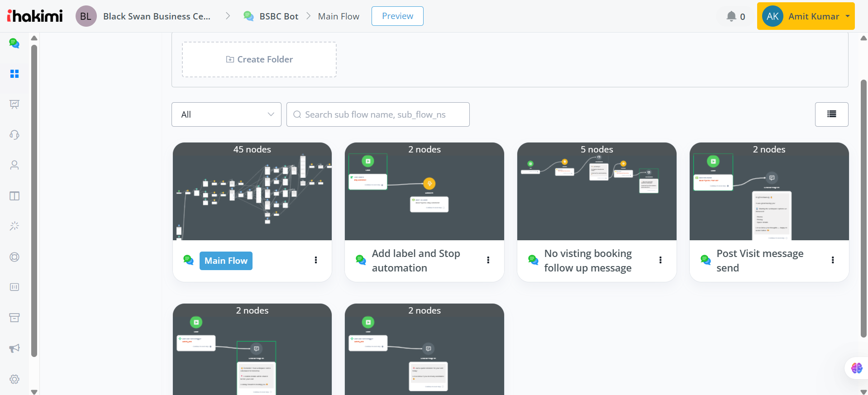Open options for No visting booking follow up

[660, 260]
